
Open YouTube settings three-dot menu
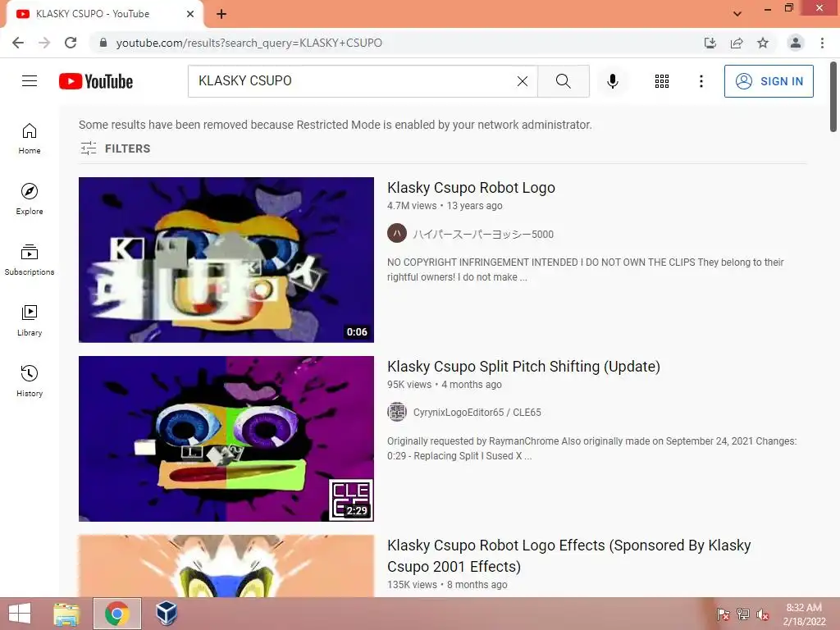(x=701, y=81)
